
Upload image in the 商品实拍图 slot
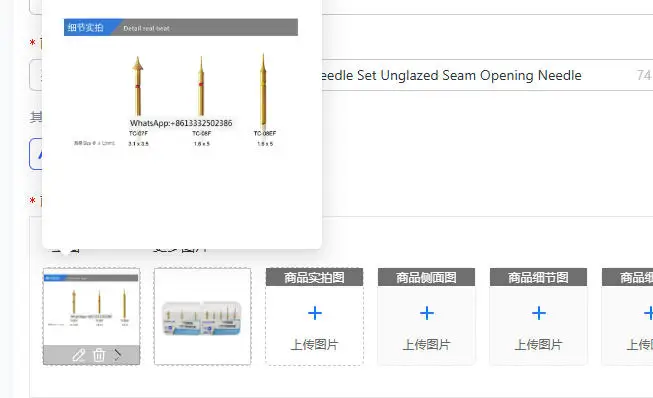(x=314, y=317)
